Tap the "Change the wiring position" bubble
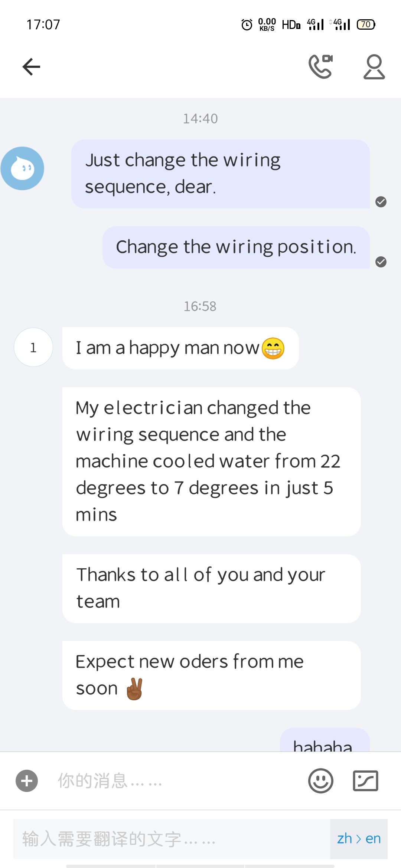 pyautogui.click(x=236, y=247)
